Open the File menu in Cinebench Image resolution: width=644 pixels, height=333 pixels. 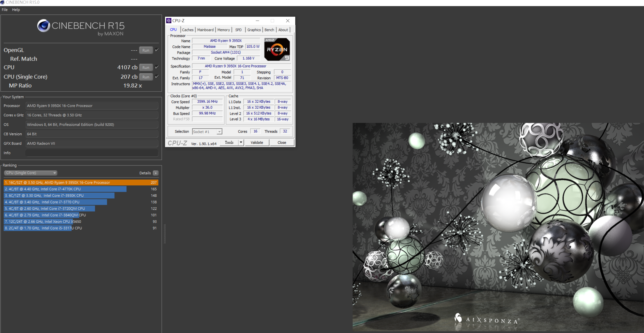5,10
